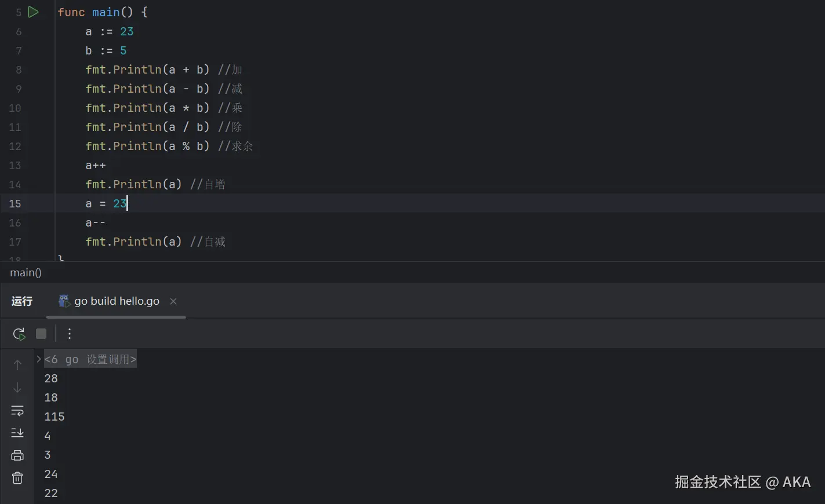
Task: Clear all console output
Action: click(x=17, y=478)
